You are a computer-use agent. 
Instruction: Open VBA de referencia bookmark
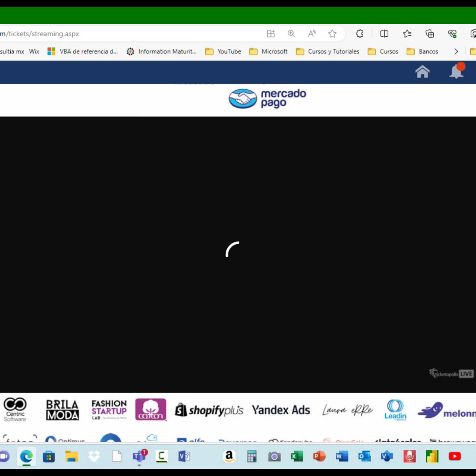(x=83, y=52)
